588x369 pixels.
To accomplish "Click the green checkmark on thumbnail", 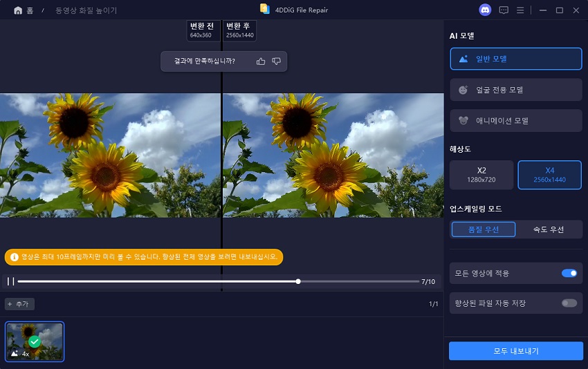I will [x=35, y=341].
